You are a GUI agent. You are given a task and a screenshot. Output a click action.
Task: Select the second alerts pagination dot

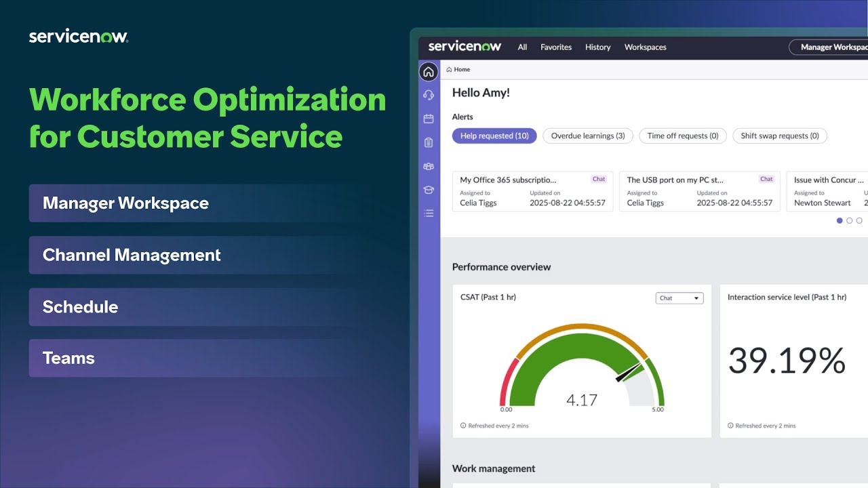[x=849, y=220]
